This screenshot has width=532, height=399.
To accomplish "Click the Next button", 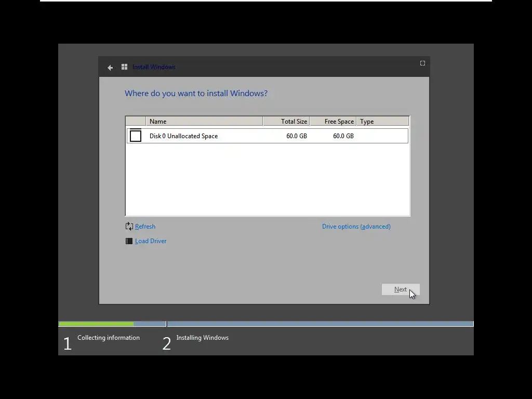I will [401, 289].
